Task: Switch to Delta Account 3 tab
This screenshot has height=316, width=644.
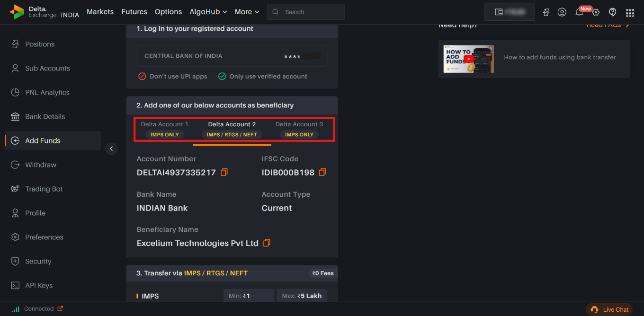Action: [x=299, y=130]
